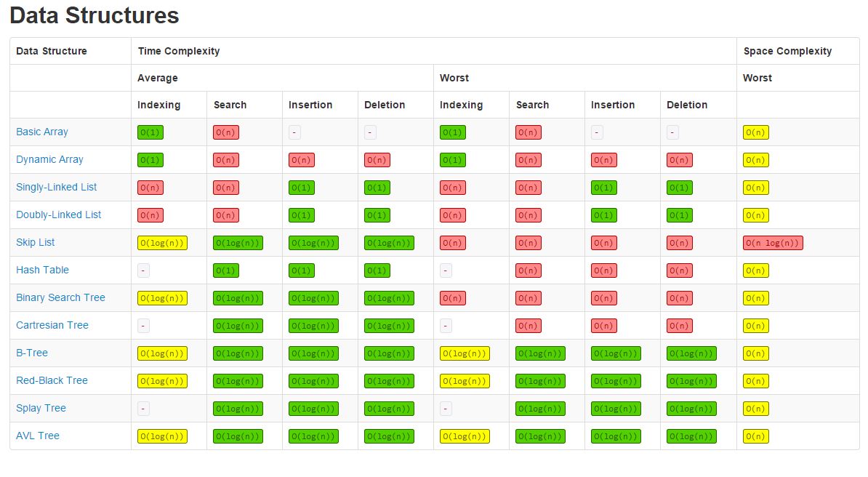Screen dimensions: 868x477
Task: Open the Doubly-Linked List link
Action: [59, 215]
